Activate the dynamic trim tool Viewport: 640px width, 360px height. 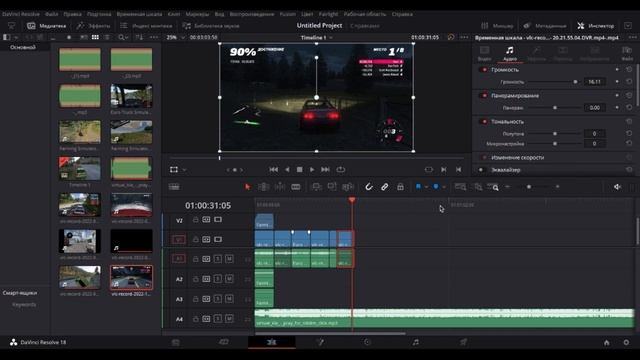[x=280, y=187]
